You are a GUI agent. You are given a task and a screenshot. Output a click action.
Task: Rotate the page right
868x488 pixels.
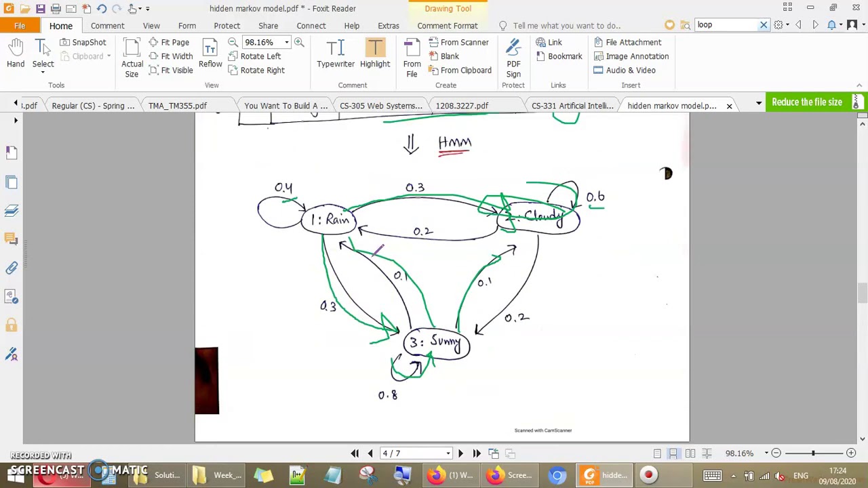click(x=257, y=70)
